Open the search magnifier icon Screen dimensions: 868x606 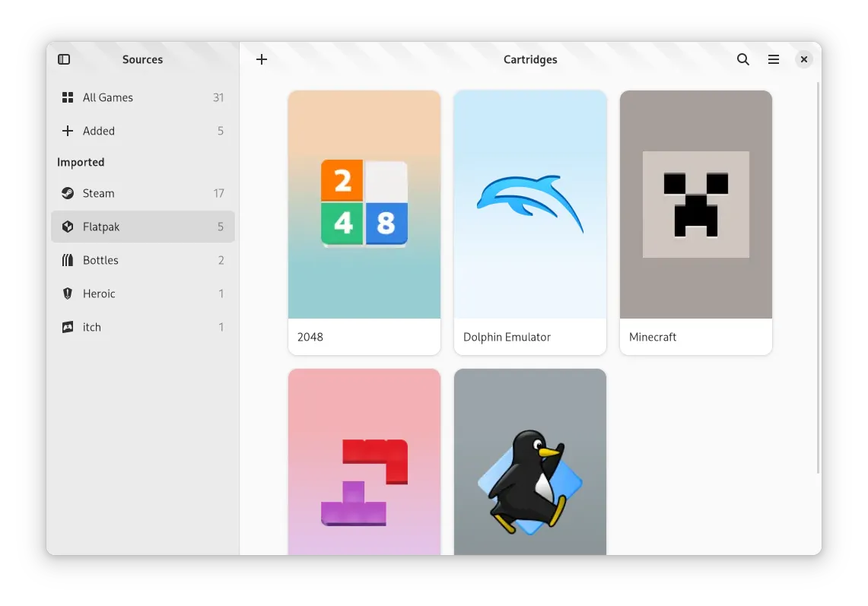743,59
